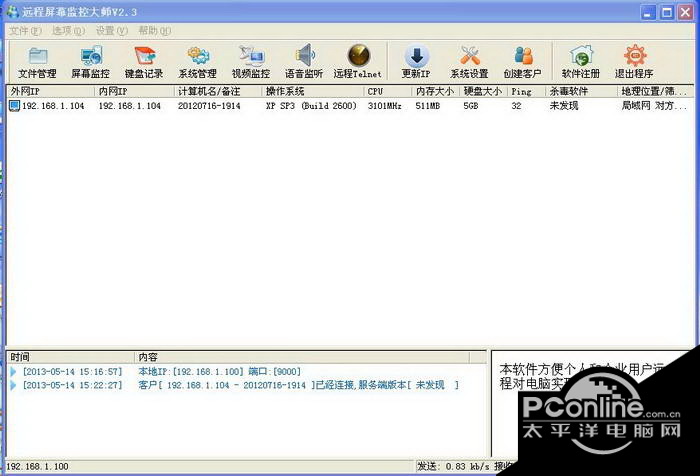Click the internal IP 192.168.1.104 cell
700x476 pixels.
pyautogui.click(x=129, y=106)
